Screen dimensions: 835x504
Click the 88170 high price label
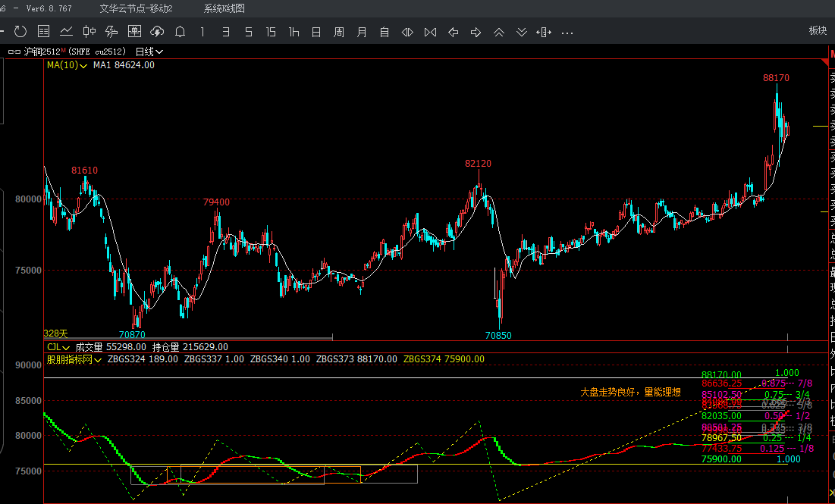point(776,78)
